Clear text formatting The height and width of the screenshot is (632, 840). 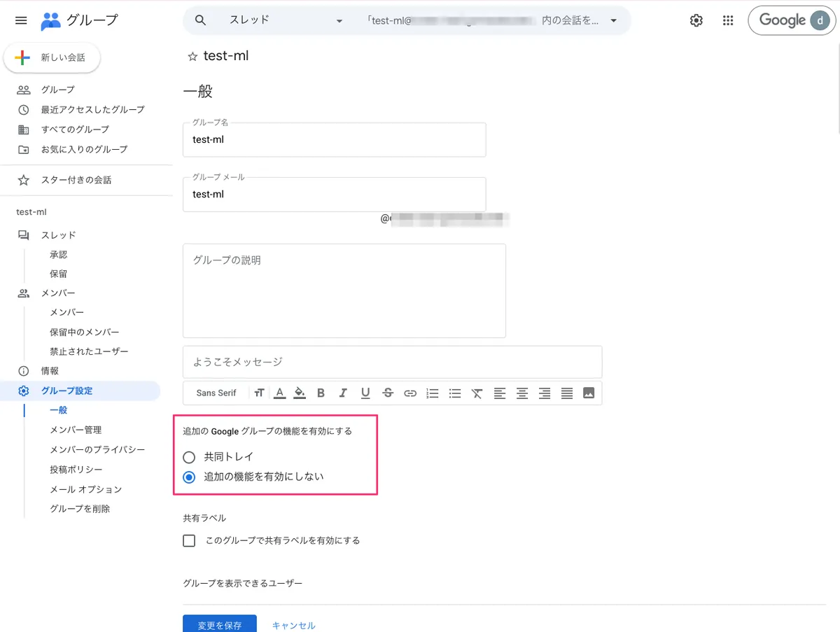pyautogui.click(x=477, y=393)
